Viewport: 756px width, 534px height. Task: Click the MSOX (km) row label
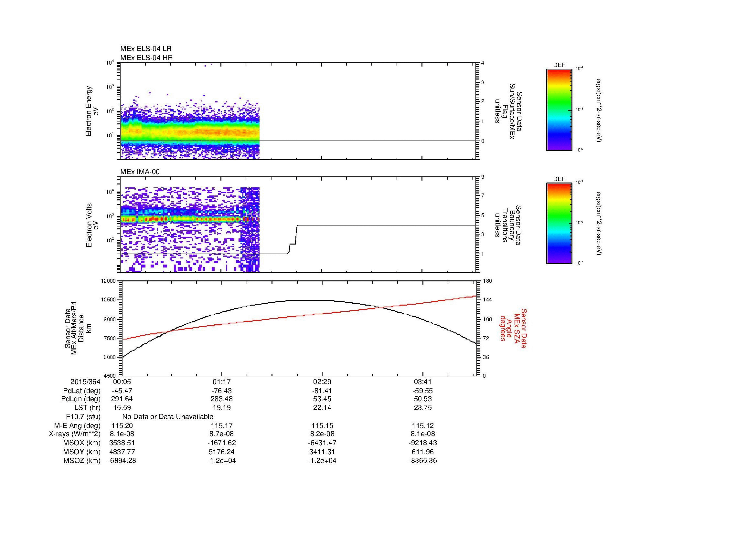(x=82, y=443)
